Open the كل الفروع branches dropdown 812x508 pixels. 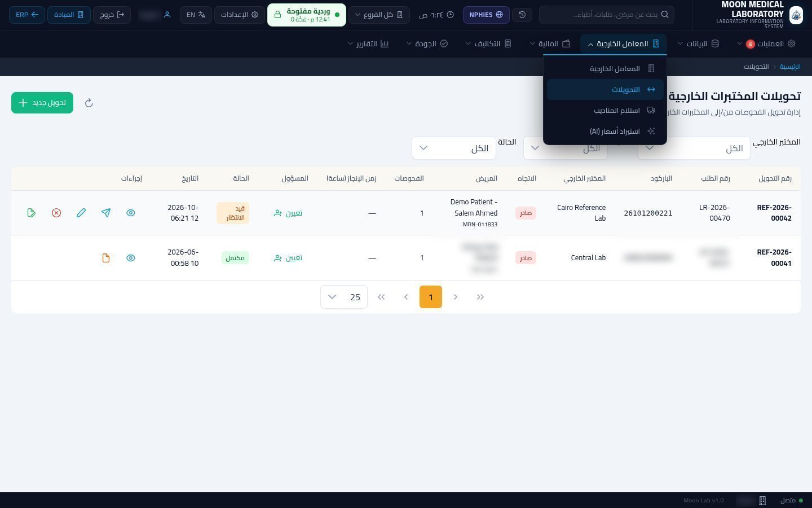pyautogui.click(x=379, y=15)
